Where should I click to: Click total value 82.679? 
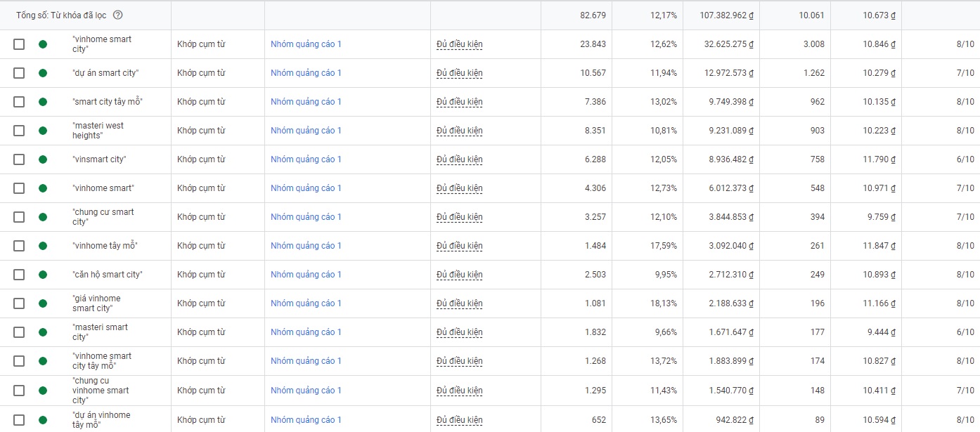(x=593, y=15)
